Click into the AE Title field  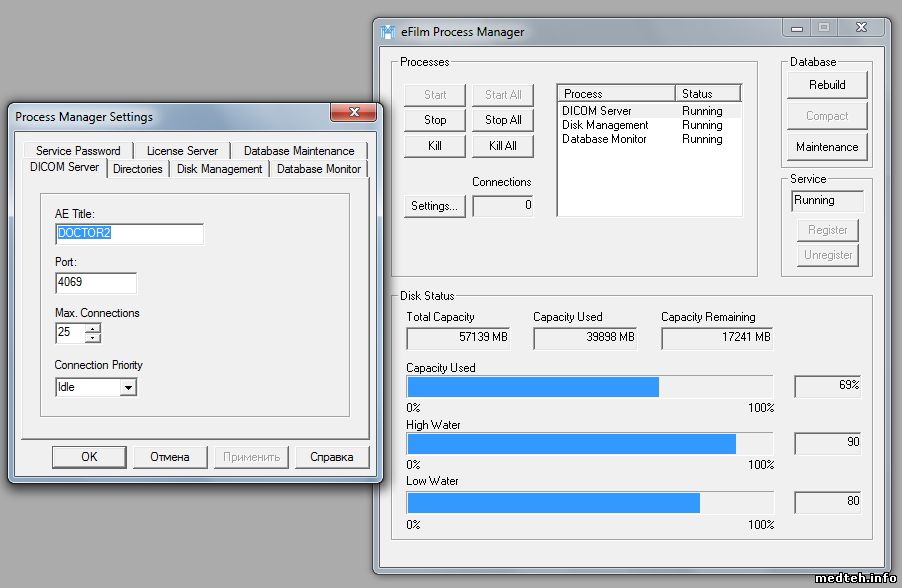[129, 234]
